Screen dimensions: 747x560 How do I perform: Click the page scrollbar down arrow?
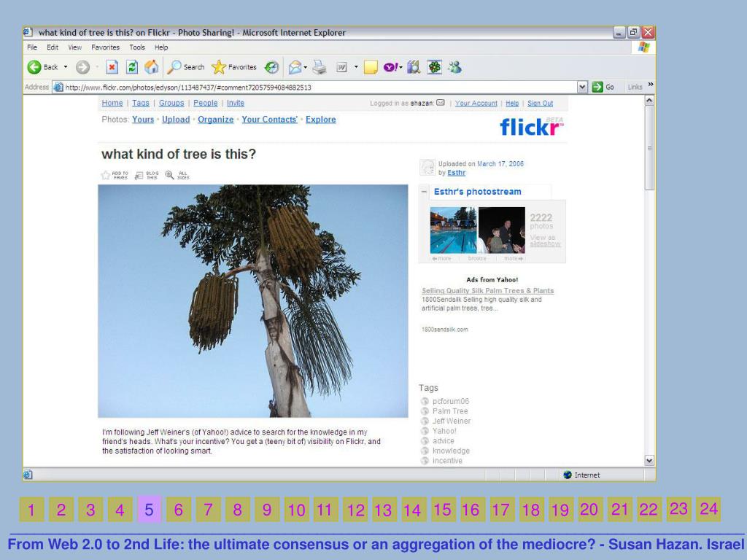tap(649, 460)
